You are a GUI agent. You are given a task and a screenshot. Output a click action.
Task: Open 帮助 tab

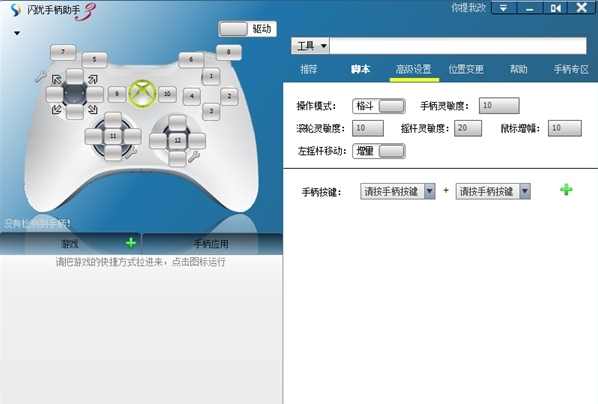519,69
